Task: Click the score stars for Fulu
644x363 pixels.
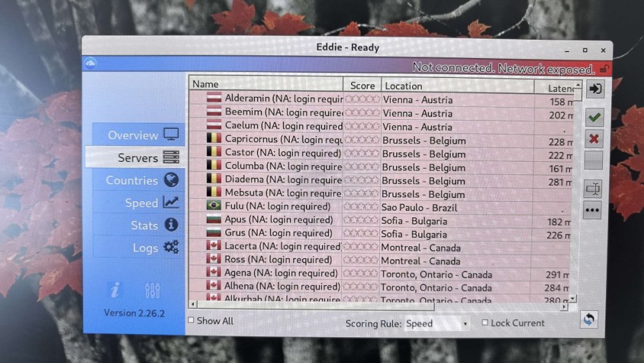Action: [x=361, y=206]
